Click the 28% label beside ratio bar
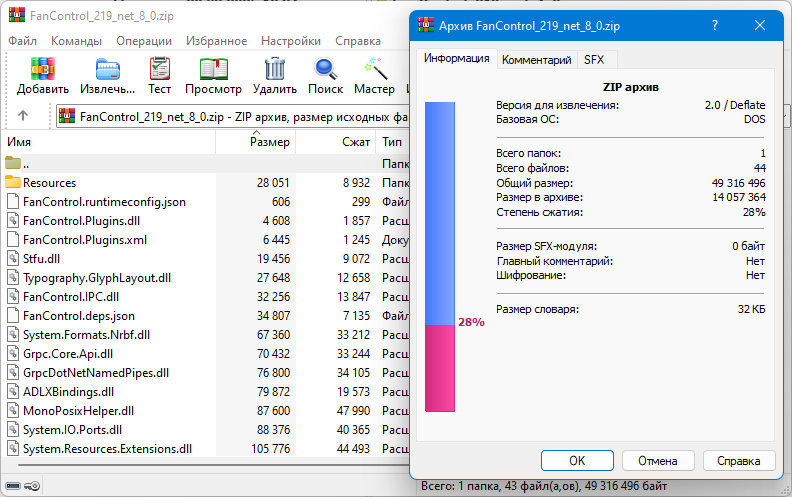792x497 pixels. pos(471,322)
